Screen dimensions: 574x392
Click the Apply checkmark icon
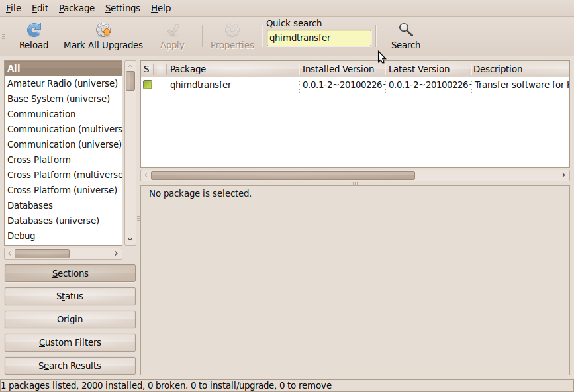coord(172,30)
